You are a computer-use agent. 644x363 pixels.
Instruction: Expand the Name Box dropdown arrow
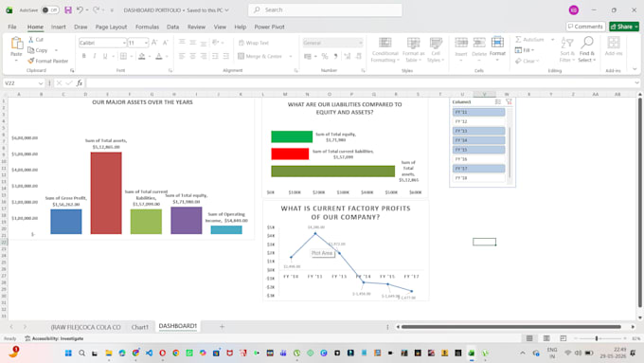[x=40, y=83]
